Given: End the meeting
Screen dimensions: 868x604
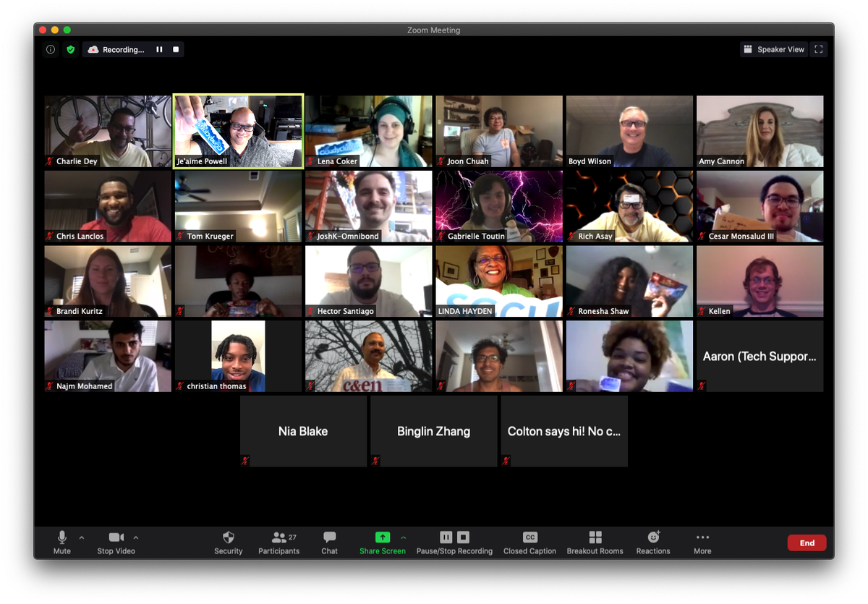Looking at the screenshot, I should 807,543.
